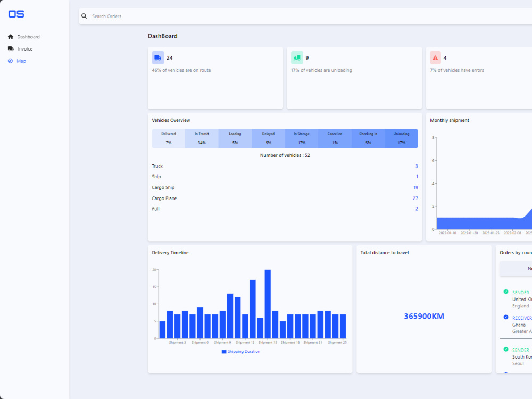Click the OS logo in the sidebar
This screenshot has width=532, height=399.
point(16,14)
